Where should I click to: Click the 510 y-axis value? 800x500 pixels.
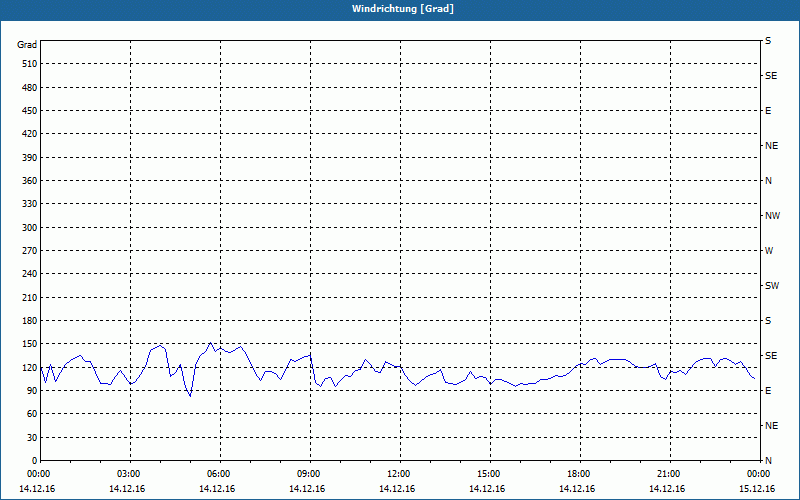tap(30, 64)
